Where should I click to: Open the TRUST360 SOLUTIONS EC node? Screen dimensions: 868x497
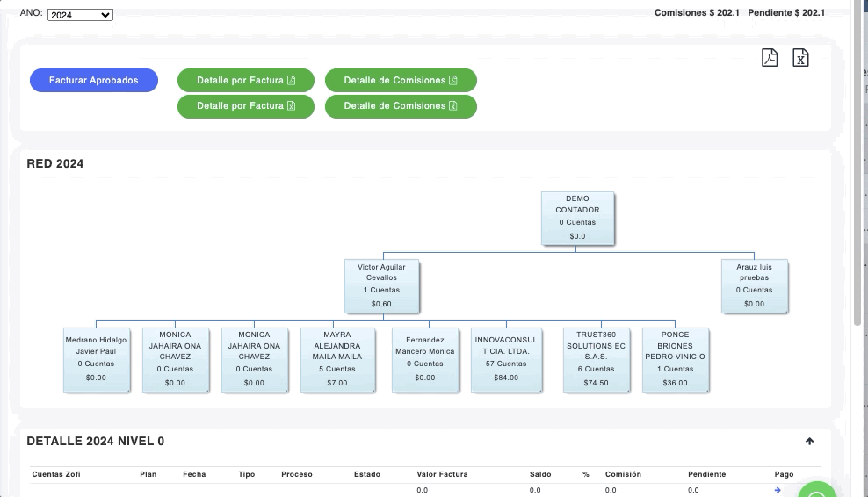tap(596, 358)
